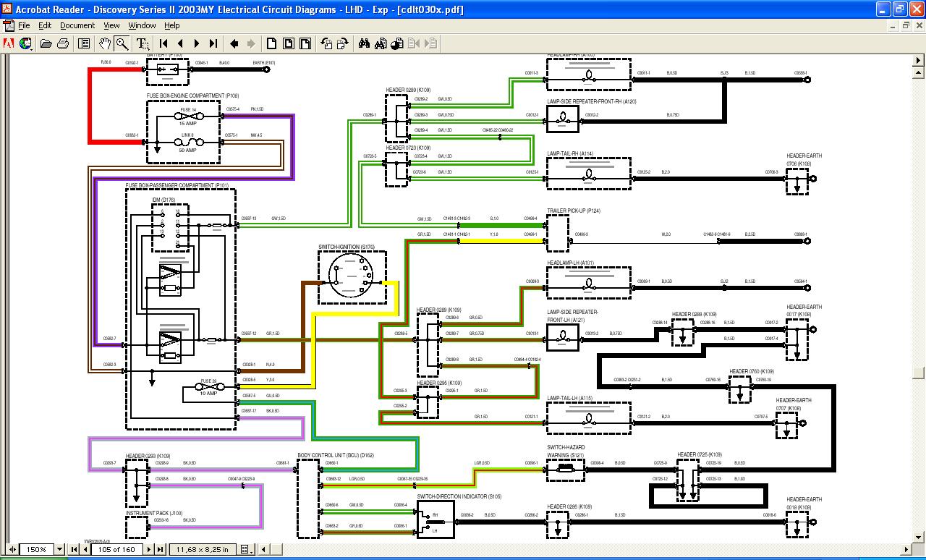
Task: Open the Document menu
Action: (x=77, y=25)
